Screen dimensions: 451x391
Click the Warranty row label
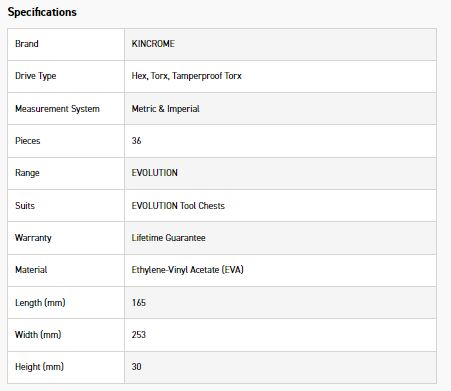[33, 238]
